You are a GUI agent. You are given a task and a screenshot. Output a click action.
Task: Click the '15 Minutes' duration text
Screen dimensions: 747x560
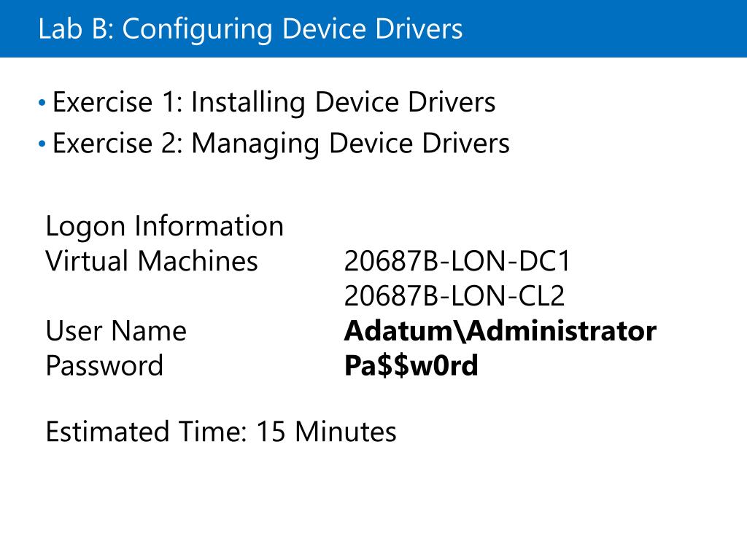(326, 432)
